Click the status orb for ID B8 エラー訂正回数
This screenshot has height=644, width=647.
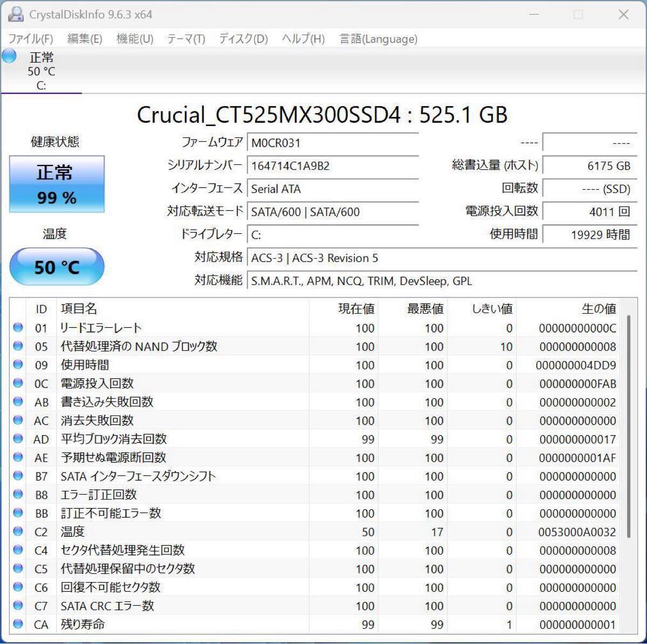pos(18,494)
